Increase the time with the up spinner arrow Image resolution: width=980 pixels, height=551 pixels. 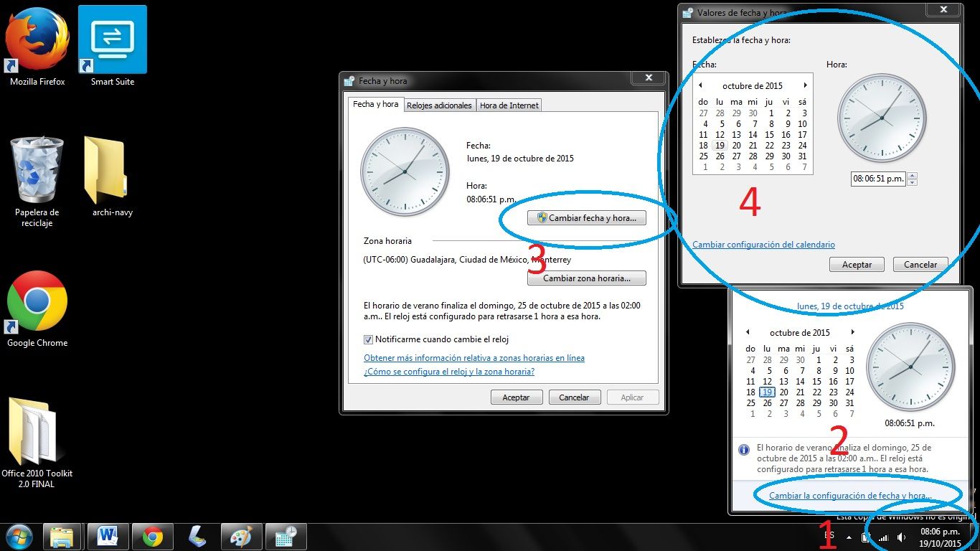click(913, 176)
